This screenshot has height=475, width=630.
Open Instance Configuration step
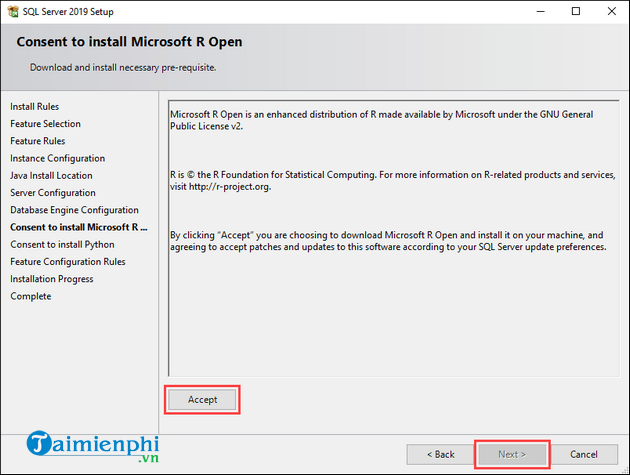pos(57,158)
